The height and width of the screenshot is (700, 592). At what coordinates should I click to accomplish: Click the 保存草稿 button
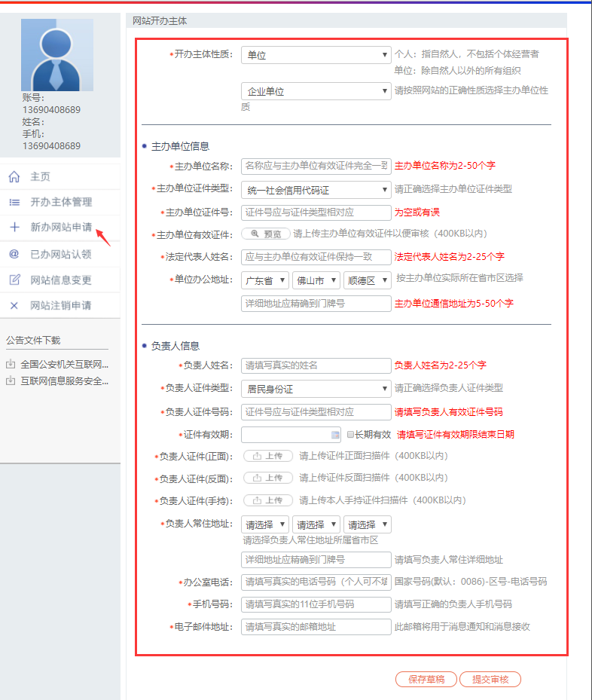click(426, 679)
